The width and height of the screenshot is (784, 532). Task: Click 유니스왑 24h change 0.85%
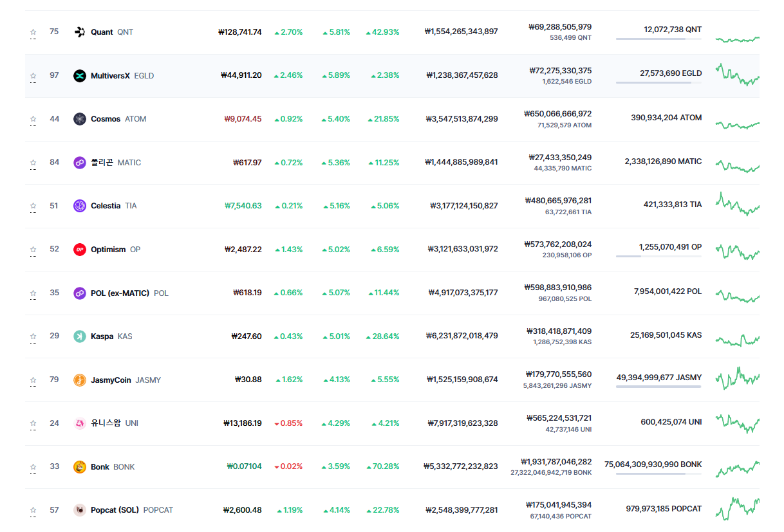point(288,423)
